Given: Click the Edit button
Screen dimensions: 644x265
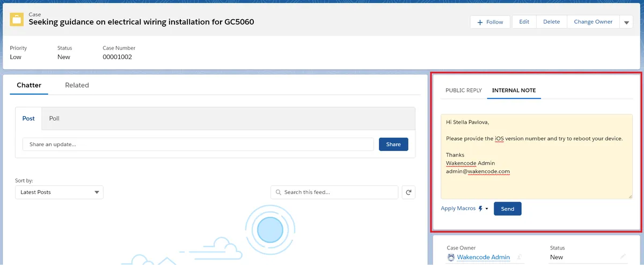Looking at the screenshot, I should pyautogui.click(x=524, y=22).
